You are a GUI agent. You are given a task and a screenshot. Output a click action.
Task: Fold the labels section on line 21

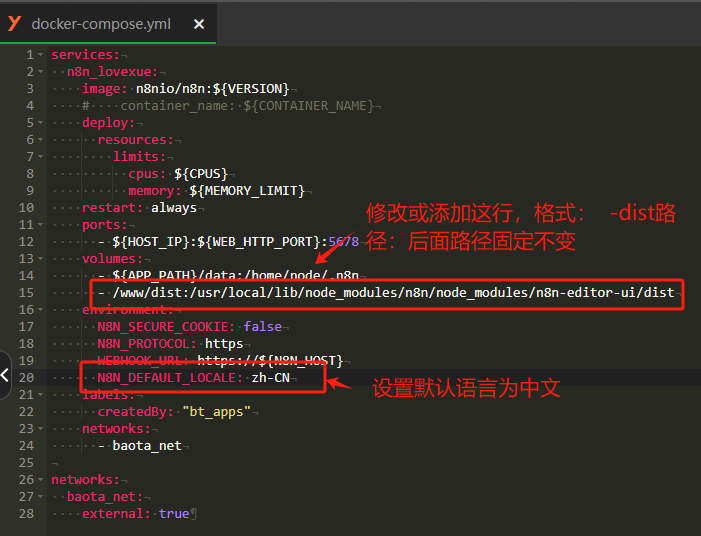(41, 394)
